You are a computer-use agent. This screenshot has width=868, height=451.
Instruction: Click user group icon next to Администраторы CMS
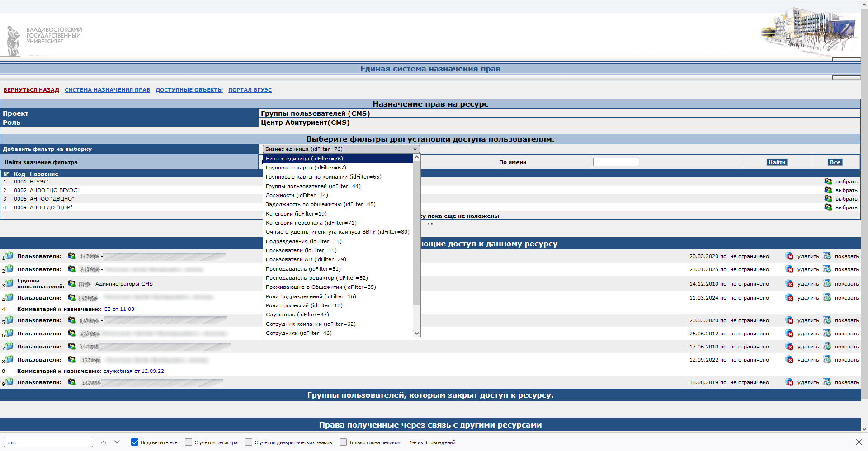[x=72, y=284]
